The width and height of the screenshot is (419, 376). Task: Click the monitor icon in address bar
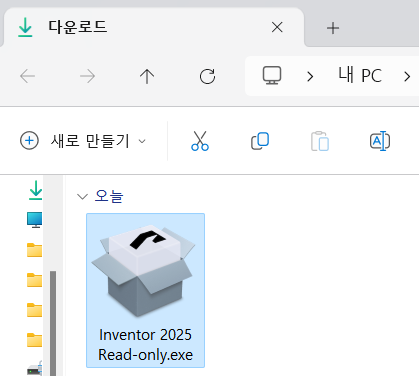(x=272, y=76)
